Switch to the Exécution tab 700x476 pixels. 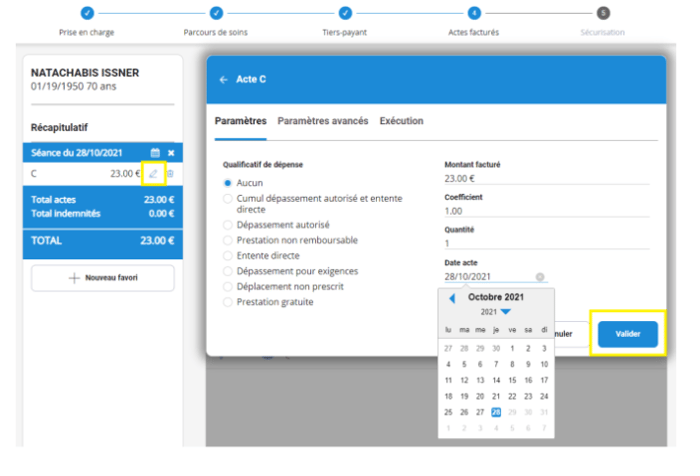tap(401, 121)
